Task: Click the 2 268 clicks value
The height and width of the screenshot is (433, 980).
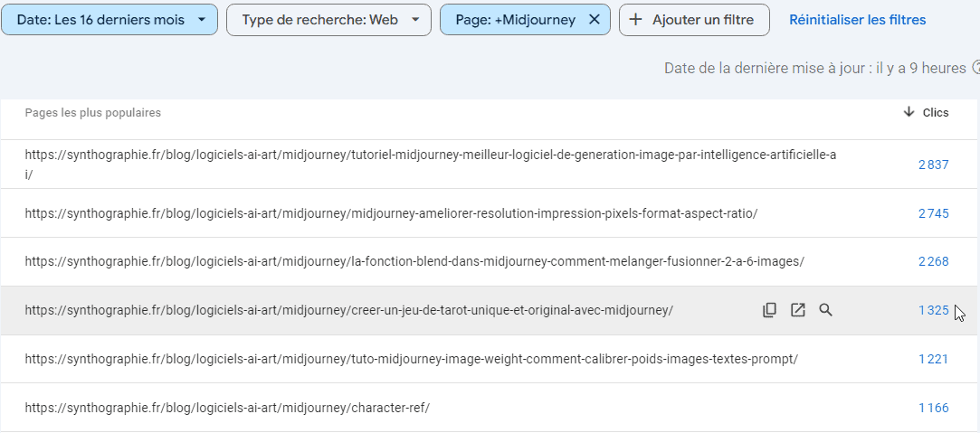Action: (x=934, y=262)
